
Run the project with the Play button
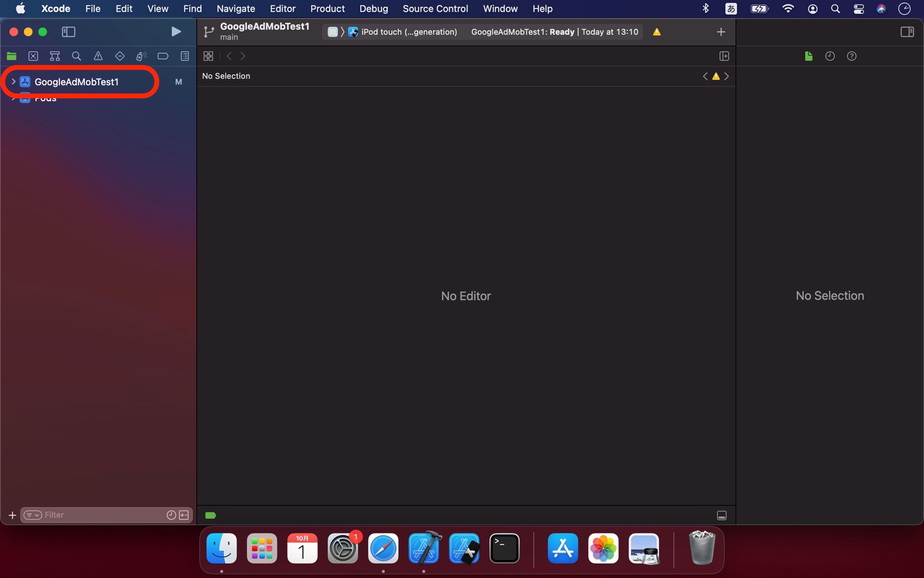click(x=176, y=32)
